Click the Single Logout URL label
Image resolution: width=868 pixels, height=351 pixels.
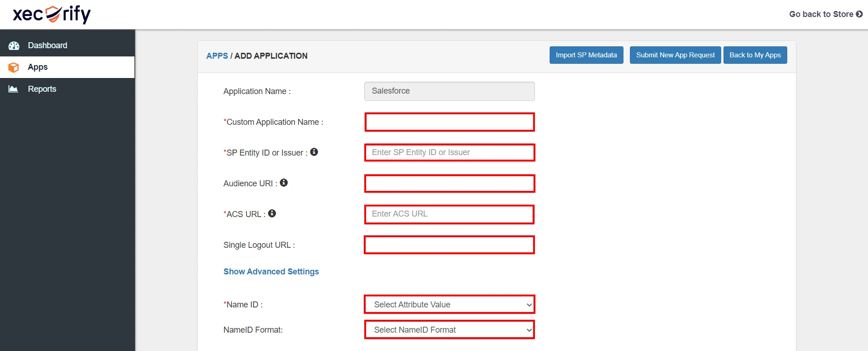click(259, 245)
